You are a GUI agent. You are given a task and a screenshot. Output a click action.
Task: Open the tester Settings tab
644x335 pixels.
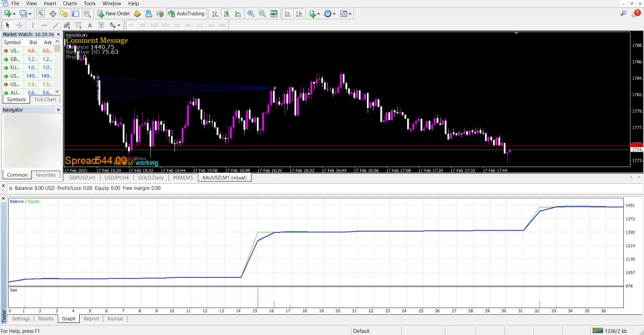tap(21, 319)
